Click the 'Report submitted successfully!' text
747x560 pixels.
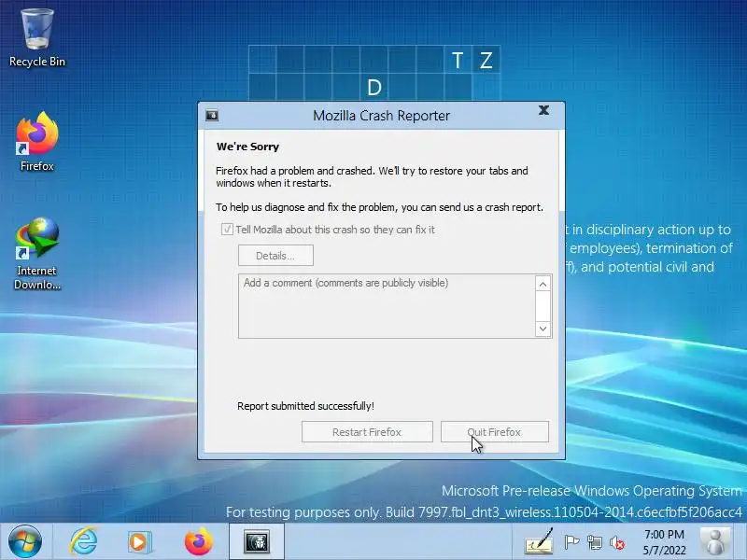pyautogui.click(x=306, y=406)
